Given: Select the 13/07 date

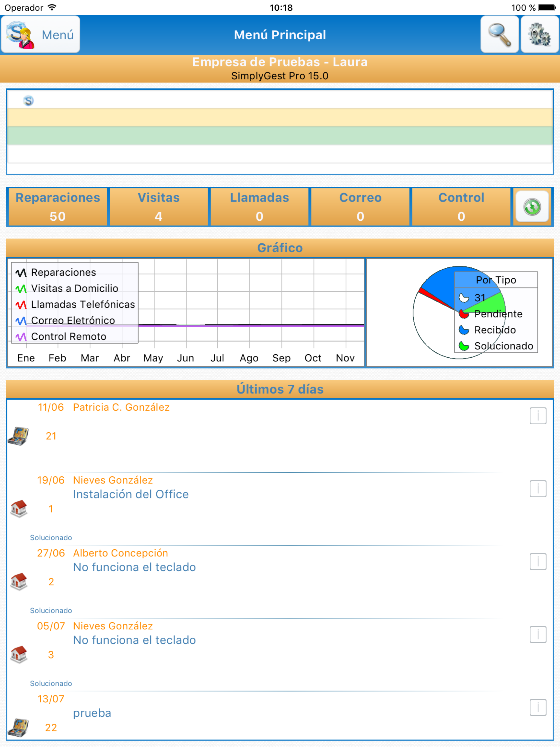Looking at the screenshot, I should (x=51, y=699).
